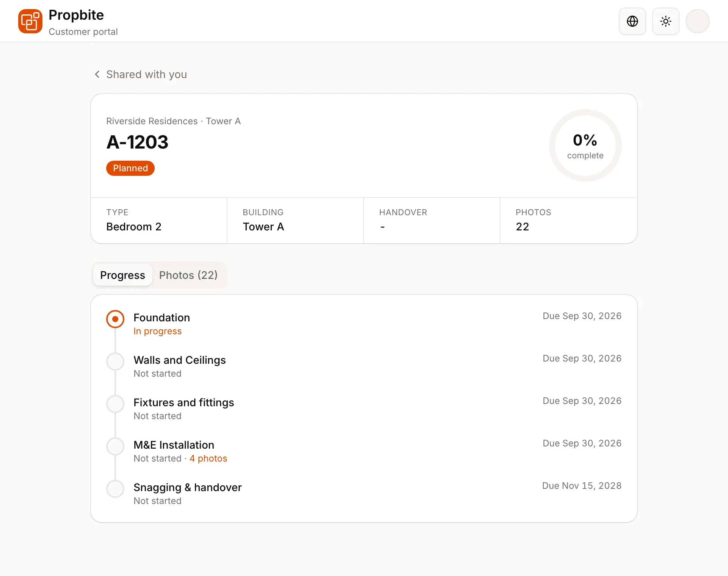Click the Riverside Residences · Tower A breadcrumb

[x=174, y=121]
